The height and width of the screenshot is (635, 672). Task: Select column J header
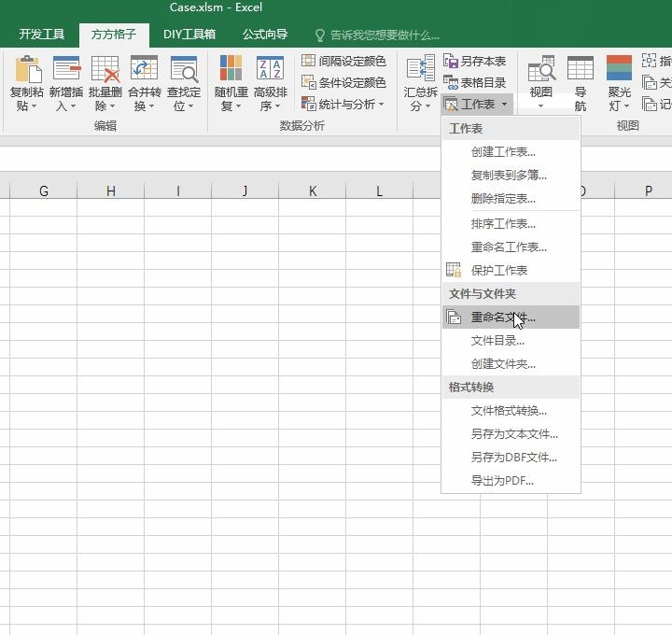245,190
